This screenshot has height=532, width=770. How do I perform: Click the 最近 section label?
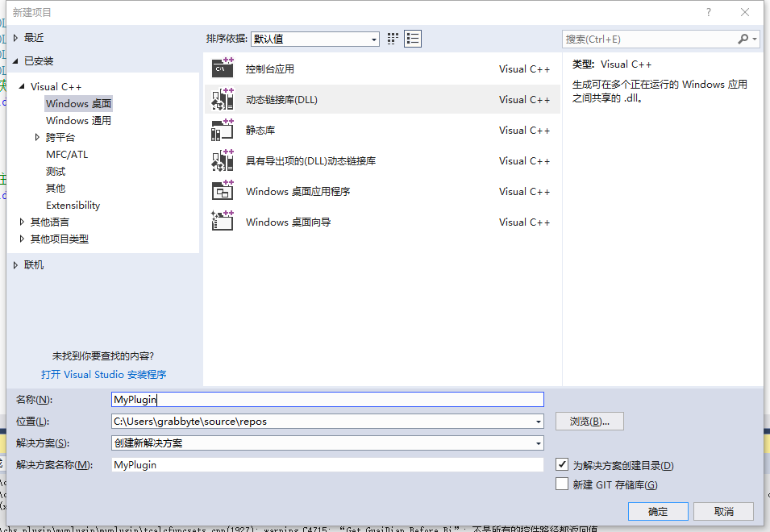tap(34, 38)
